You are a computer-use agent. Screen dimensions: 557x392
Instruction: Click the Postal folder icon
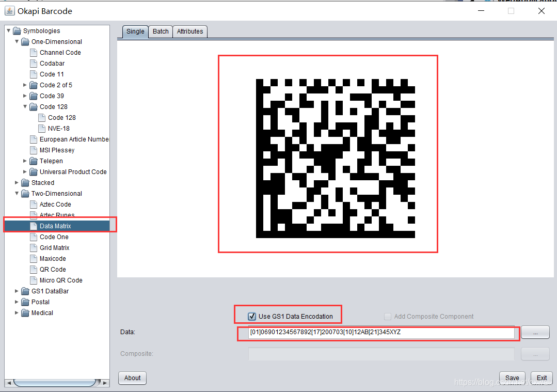pyautogui.click(x=25, y=302)
